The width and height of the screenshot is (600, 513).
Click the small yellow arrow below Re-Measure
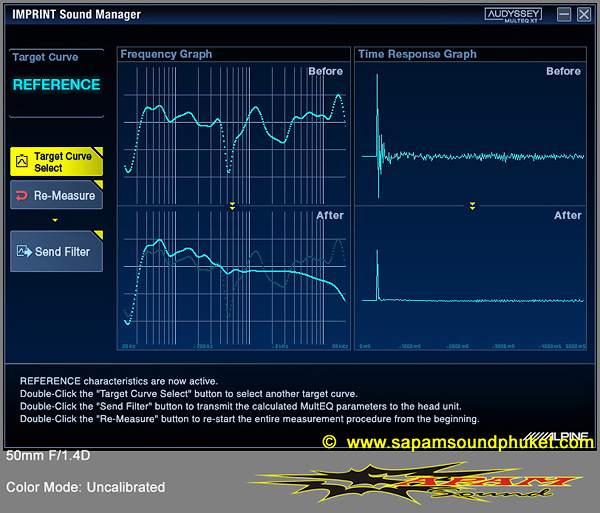[x=55, y=220]
